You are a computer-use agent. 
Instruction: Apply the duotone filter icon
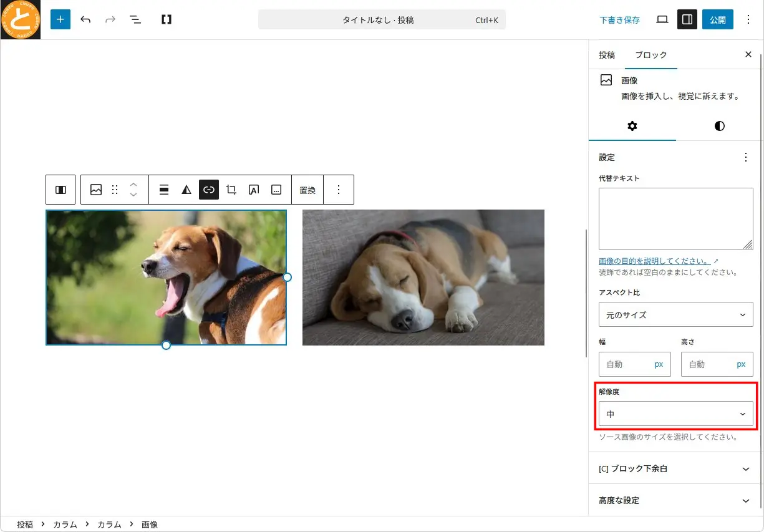click(x=186, y=190)
